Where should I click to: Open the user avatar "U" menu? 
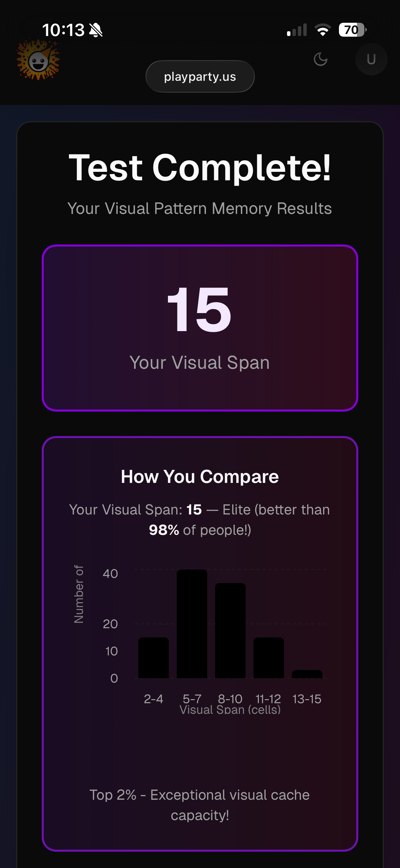pyautogui.click(x=371, y=59)
